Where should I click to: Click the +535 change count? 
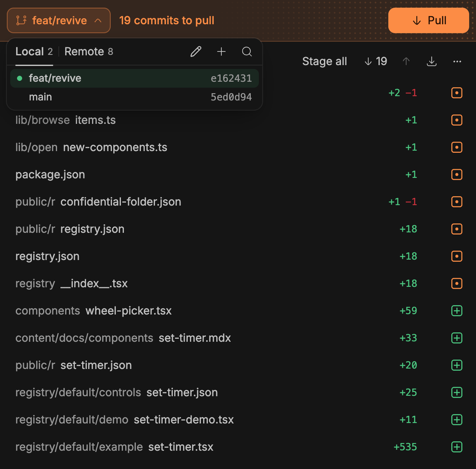pyautogui.click(x=405, y=447)
